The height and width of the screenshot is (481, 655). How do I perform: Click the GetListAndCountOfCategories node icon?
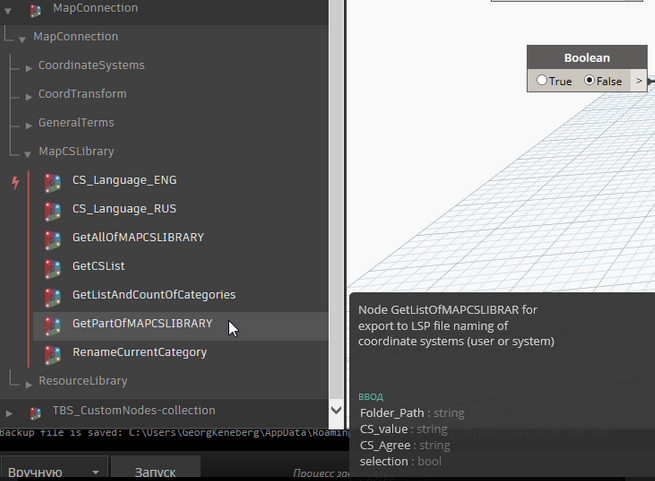[53, 295]
